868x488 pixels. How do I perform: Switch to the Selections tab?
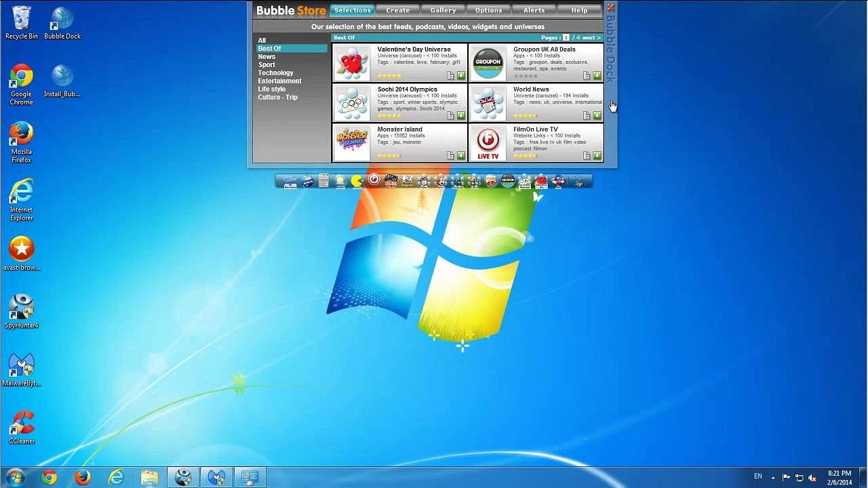tap(352, 10)
